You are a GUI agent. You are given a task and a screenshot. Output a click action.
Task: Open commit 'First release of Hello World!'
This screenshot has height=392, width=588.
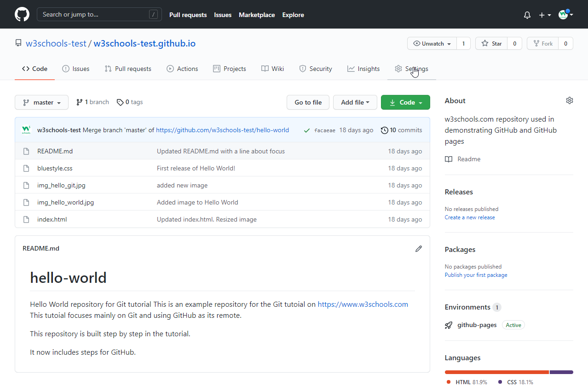pos(196,168)
